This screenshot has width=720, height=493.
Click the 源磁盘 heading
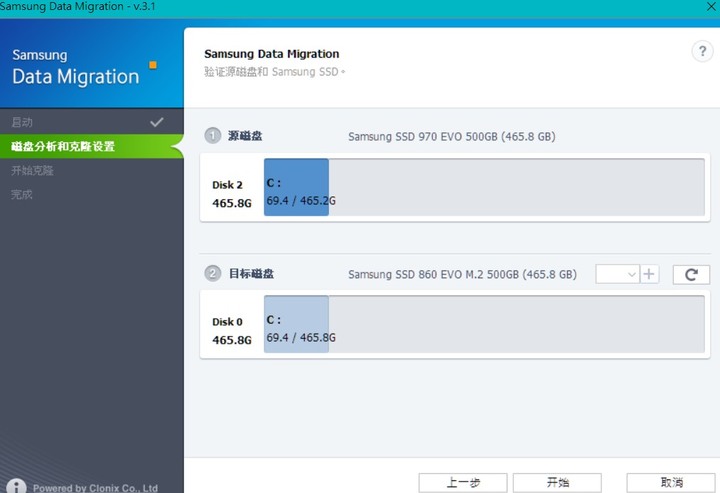pyautogui.click(x=245, y=136)
